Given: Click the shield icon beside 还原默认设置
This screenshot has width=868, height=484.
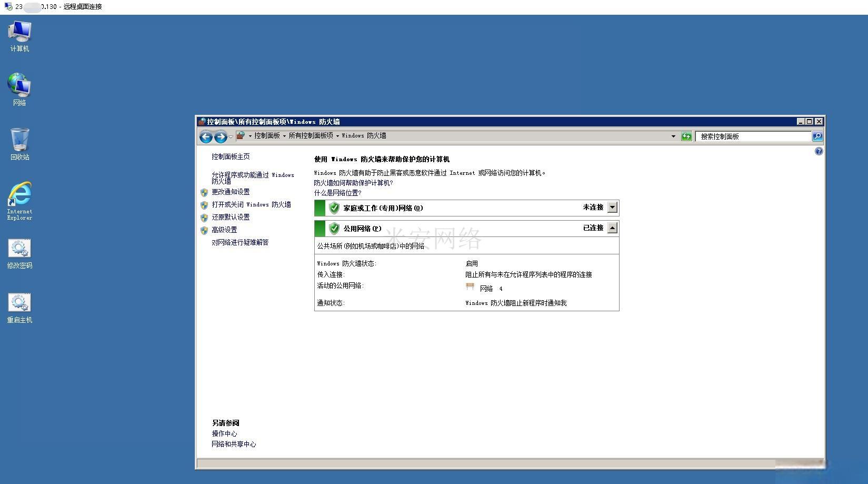Looking at the screenshot, I should (204, 218).
